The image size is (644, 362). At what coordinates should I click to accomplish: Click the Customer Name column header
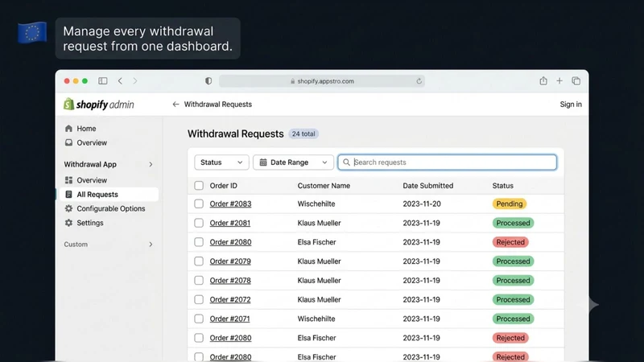[324, 186]
